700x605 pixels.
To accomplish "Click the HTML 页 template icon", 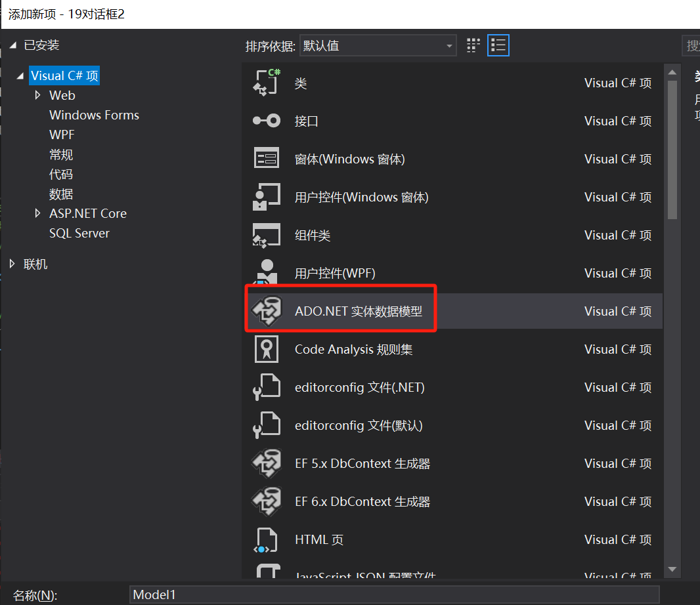I will 267,539.
